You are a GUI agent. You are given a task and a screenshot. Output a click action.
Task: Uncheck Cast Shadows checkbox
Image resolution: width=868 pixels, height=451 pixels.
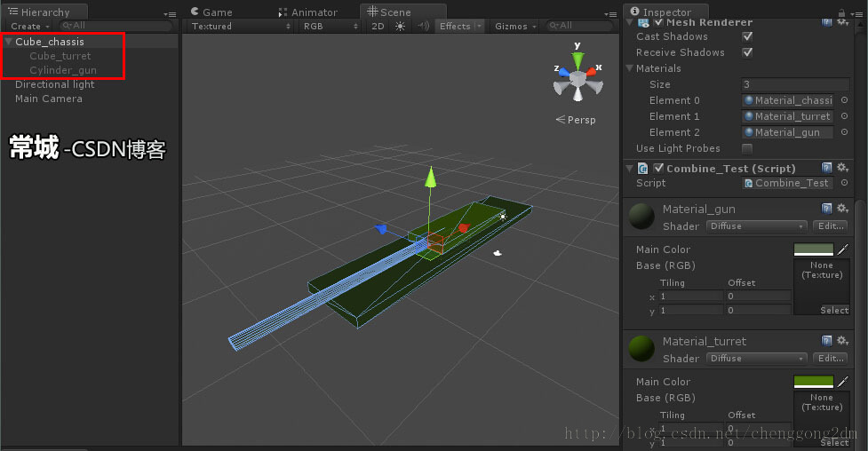click(x=747, y=36)
